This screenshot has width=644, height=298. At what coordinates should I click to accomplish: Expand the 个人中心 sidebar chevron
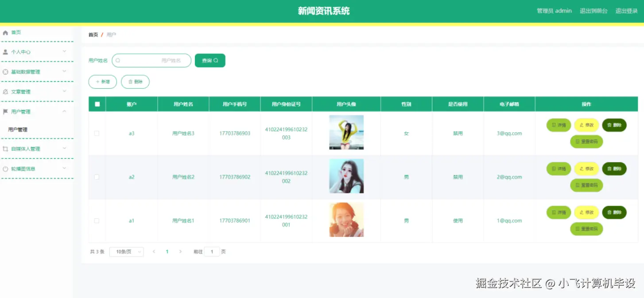pos(64,51)
